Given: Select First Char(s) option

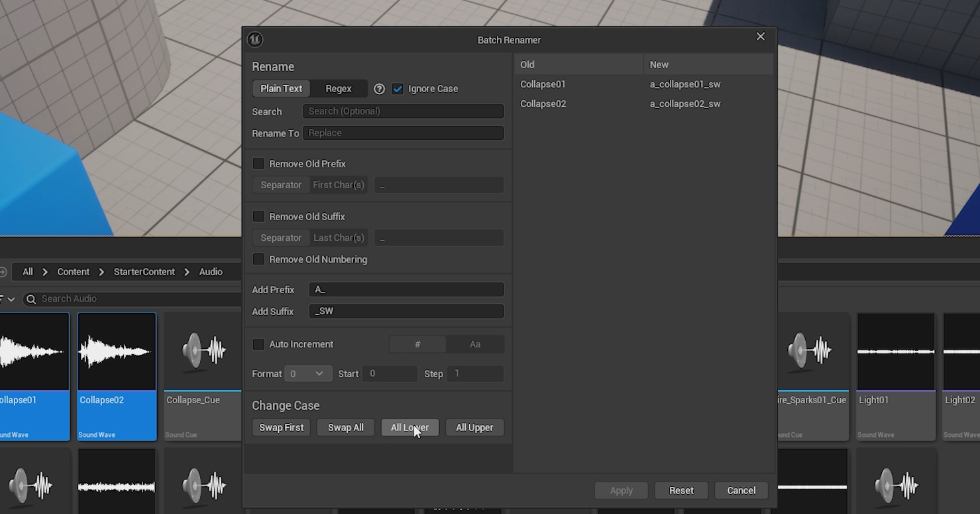Looking at the screenshot, I should 339,185.
